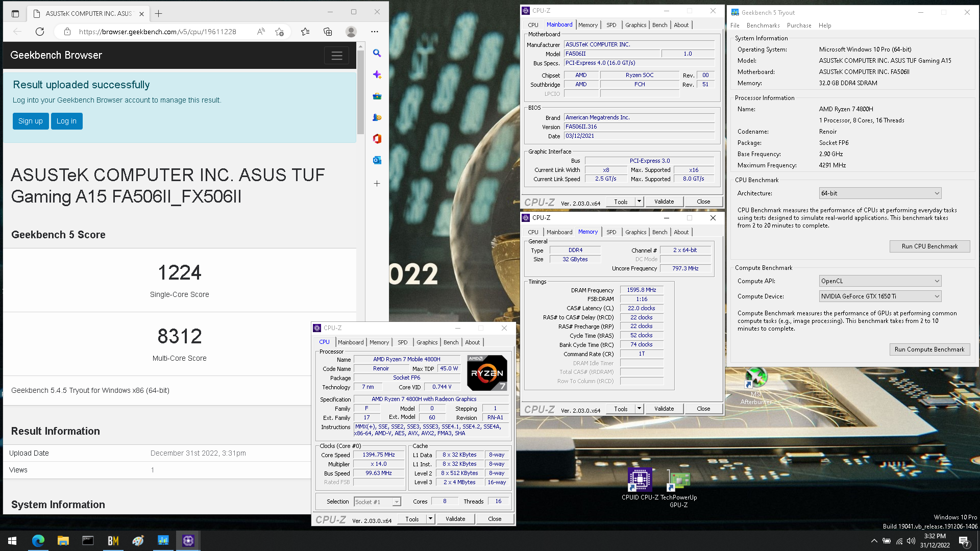The image size is (980, 551).
Task: Click Sign up button on Geekbench page
Action: pos(31,121)
